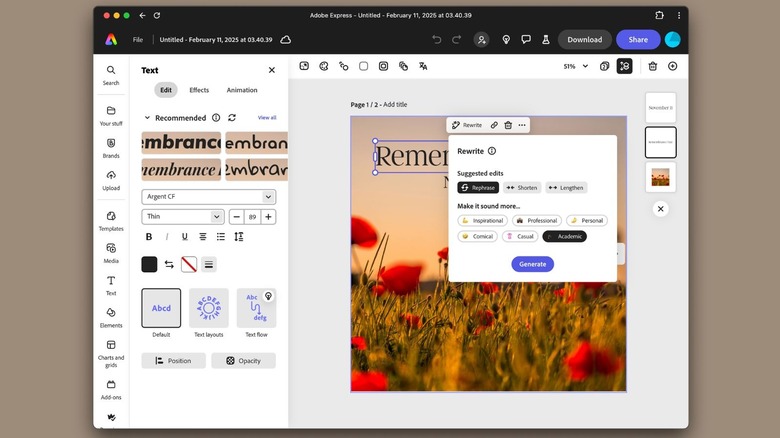Click the Download button
This screenshot has height=438, width=780.
(x=584, y=40)
